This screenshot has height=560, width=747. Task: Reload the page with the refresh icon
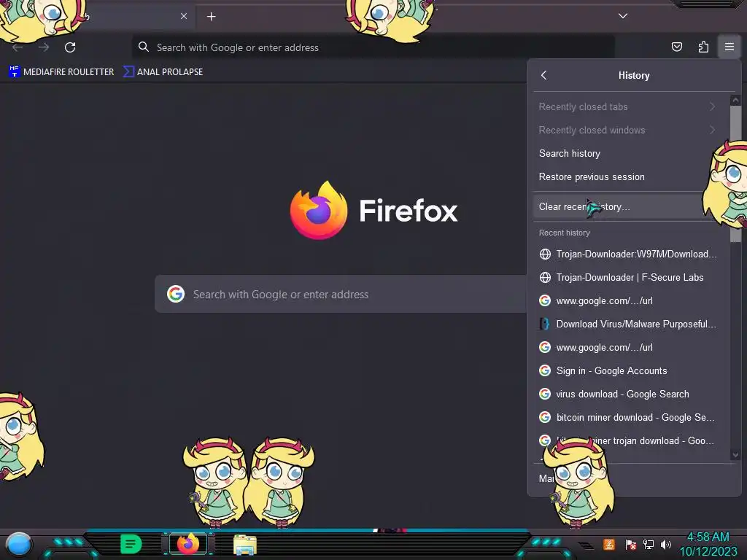click(70, 47)
